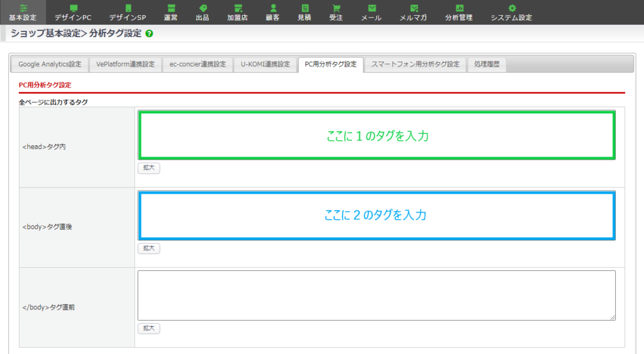The image size is (644, 354).
Task: Open the 基本設定 menu icon
Action: [23, 8]
